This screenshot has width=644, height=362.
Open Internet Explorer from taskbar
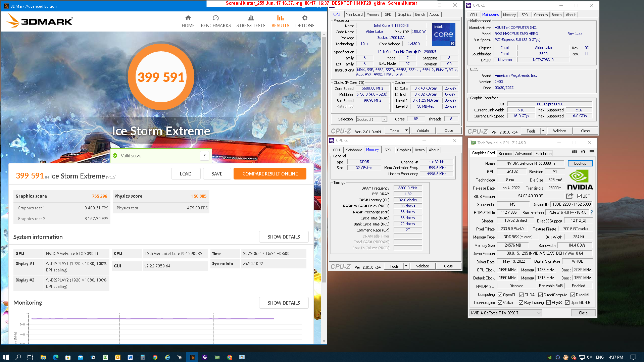167,357
